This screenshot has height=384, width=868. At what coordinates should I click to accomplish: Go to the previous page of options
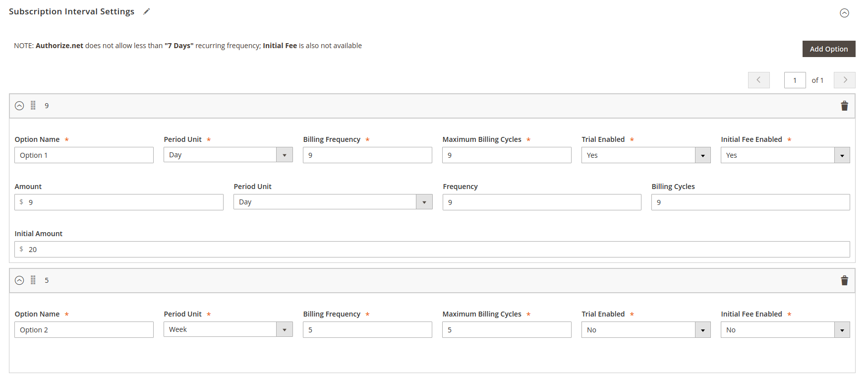[x=758, y=80]
